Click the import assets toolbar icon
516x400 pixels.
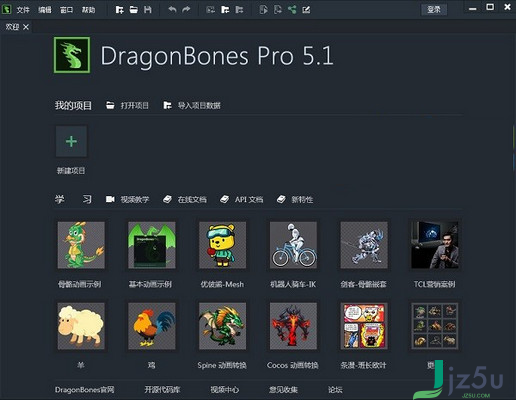(210, 10)
